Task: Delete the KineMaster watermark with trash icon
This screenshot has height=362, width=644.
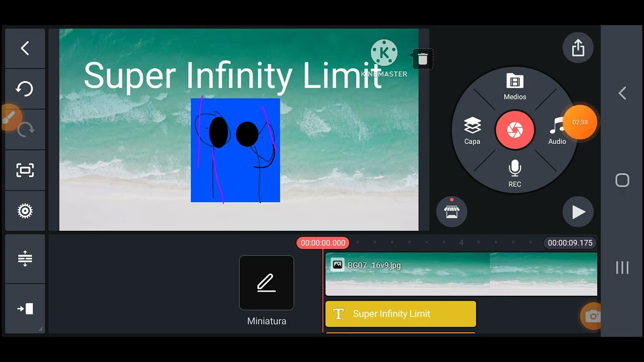Action: pyautogui.click(x=423, y=59)
